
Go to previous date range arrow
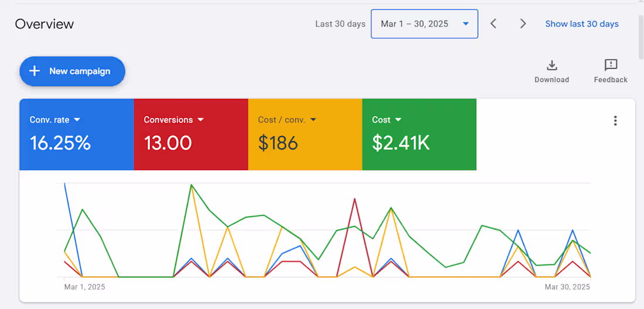(494, 23)
